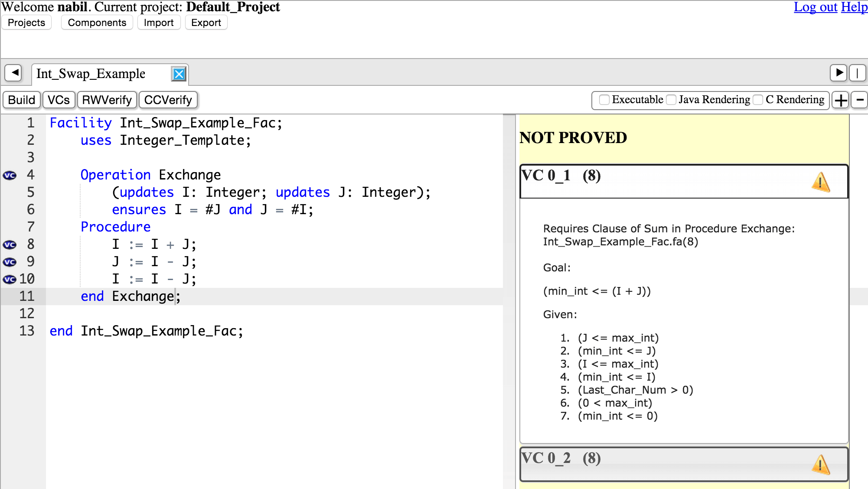Check the C Rendering option

coord(758,100)
